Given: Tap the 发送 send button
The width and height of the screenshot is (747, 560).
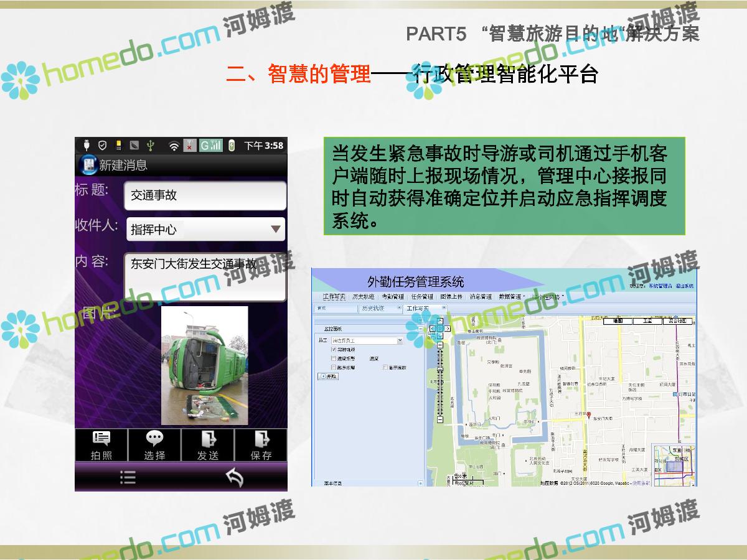Looking at the screenshot, I should pyautogui.click(x=208, y=445).
